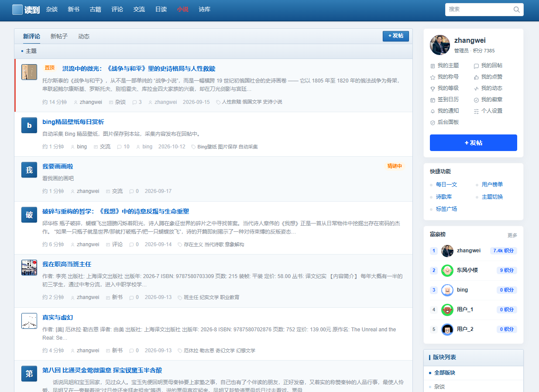Open the highlighted 小说 nav item
539x392 pixels.
point(183,9)
